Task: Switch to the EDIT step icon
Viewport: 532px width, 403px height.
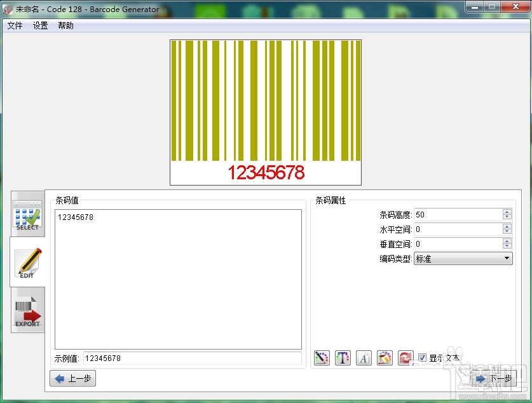Action: [27, 263]
